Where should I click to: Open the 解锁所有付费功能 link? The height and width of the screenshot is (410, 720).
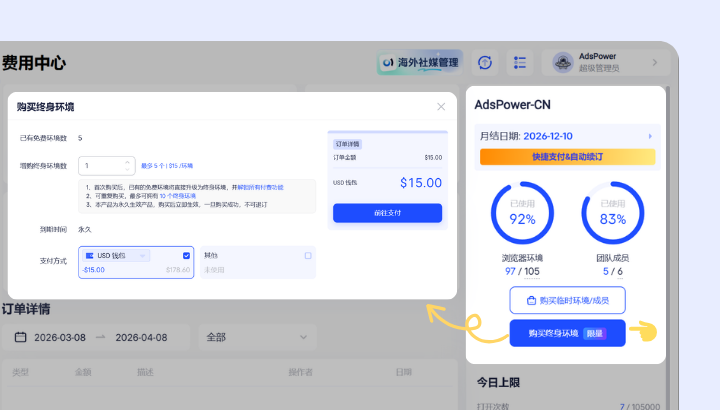click(260, 187)
